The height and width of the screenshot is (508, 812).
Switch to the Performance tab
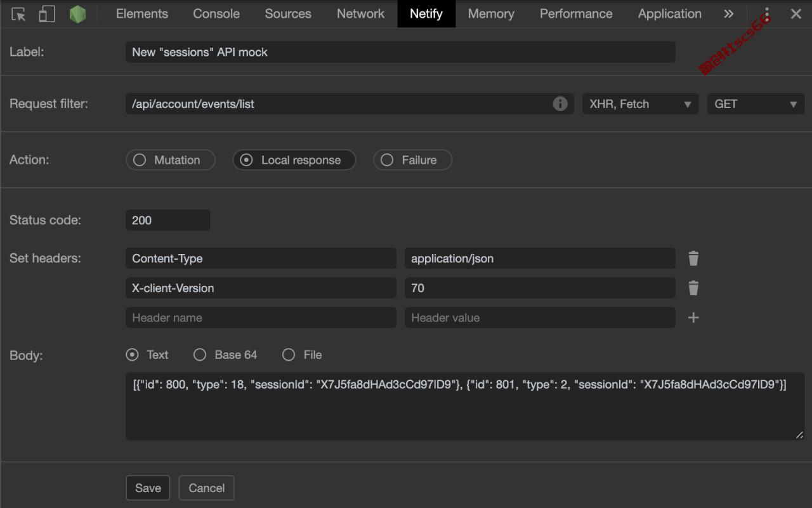pos(576,14)
